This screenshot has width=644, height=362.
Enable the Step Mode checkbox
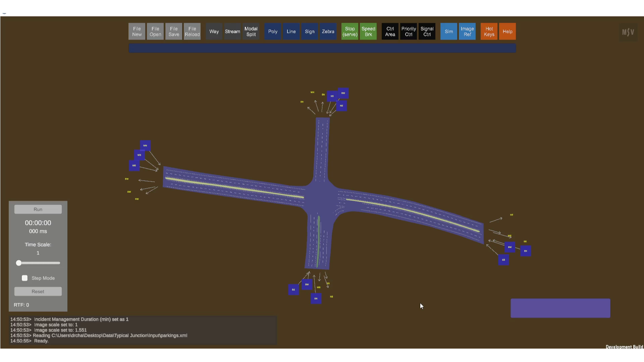(x=25, y=278)
